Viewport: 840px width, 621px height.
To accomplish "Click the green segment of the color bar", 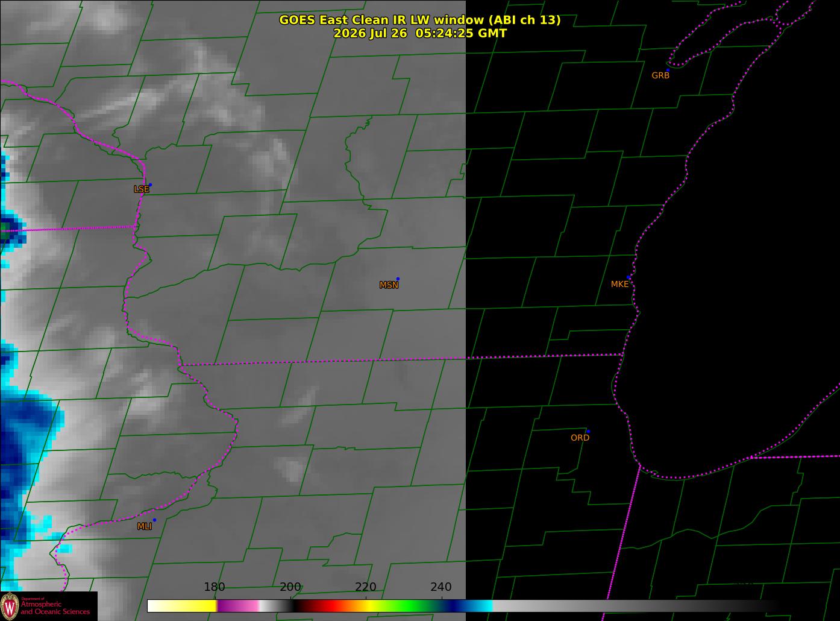I will [410, 606].
